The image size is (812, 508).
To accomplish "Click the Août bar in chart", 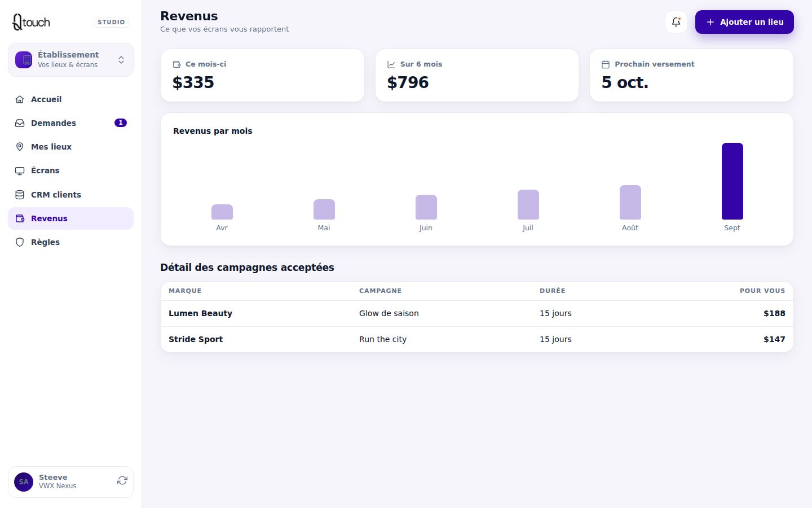I will point(630,202).
